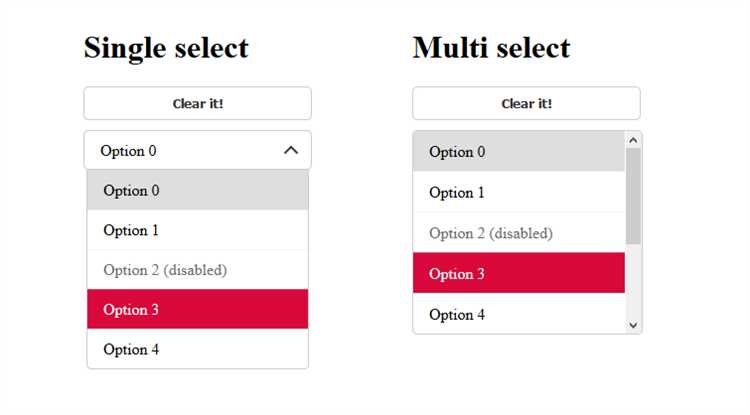The image size is (750, 415).
Task: Collapse the single select chevron arrow
Action: point(291,150)
